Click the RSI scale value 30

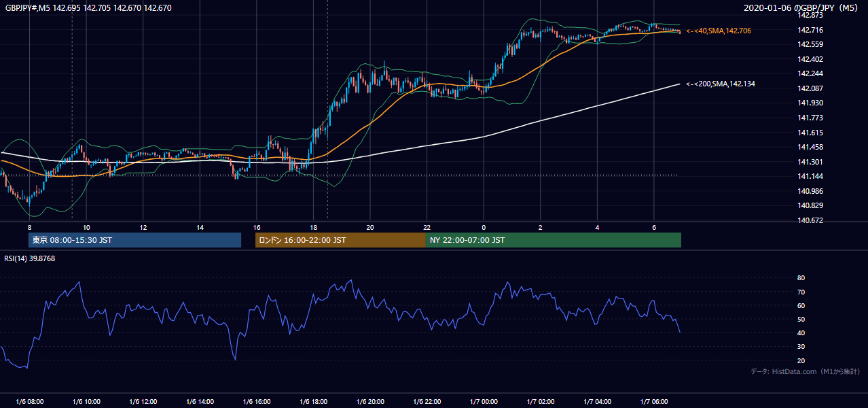click(x=801, y=347)
